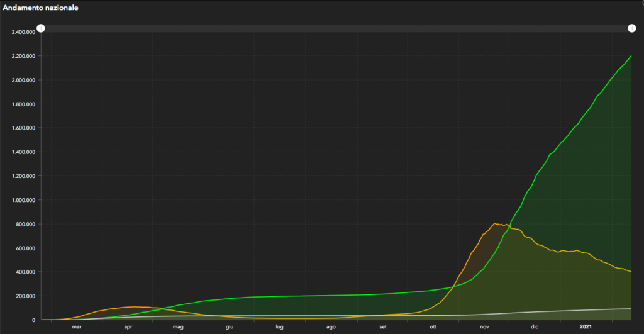Click the bold '2021' year label
The height and width of the screenshot is (334, 644).
click(585, 327)
